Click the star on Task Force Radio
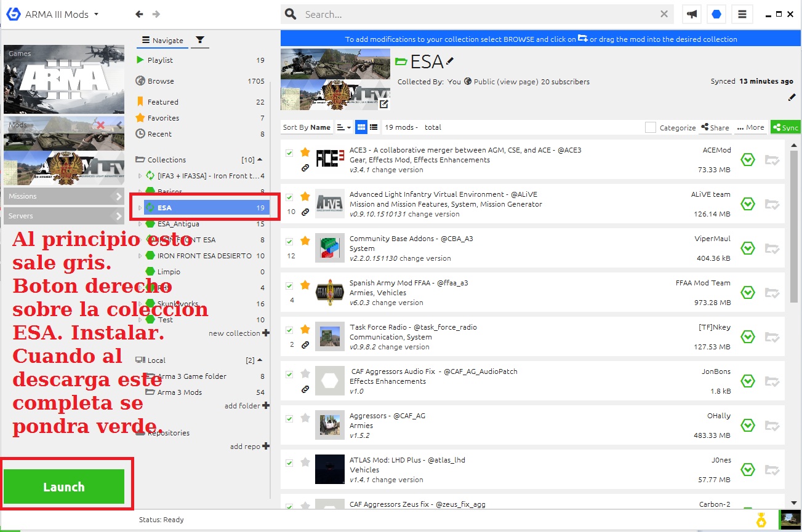Viewport: 802px width, 532px height. (x=305, y=329)
